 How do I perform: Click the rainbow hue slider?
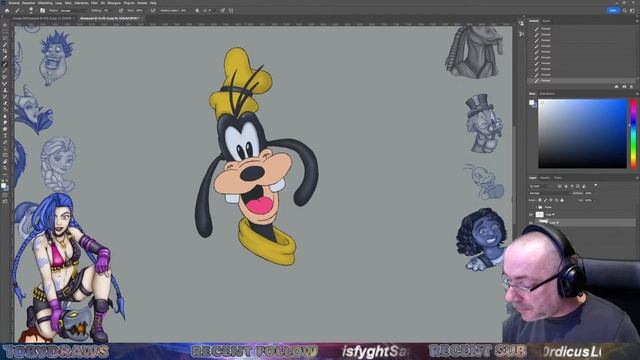[x=633, y=133]
